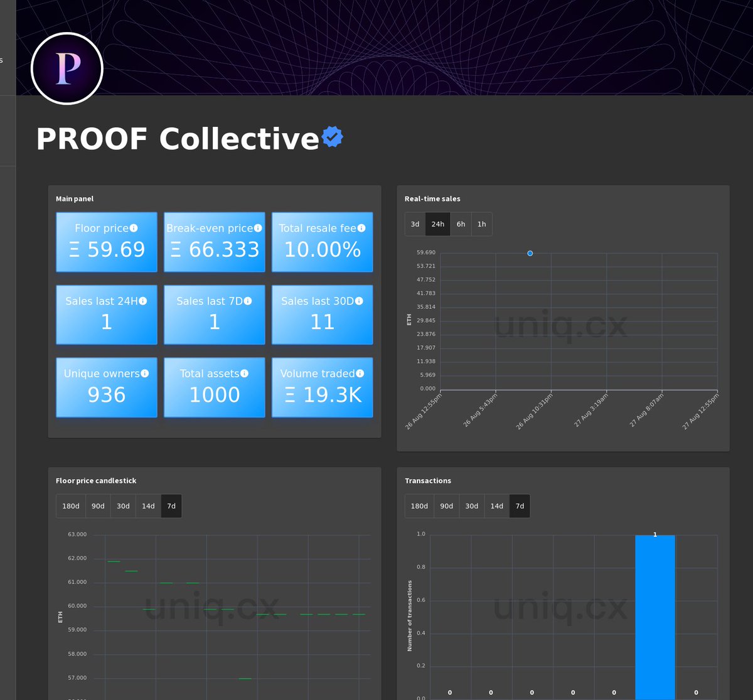The width and height of the screenshot is (753, 700).
Task: Select 3d range in Real-time sales
Action: click(415, 224)
